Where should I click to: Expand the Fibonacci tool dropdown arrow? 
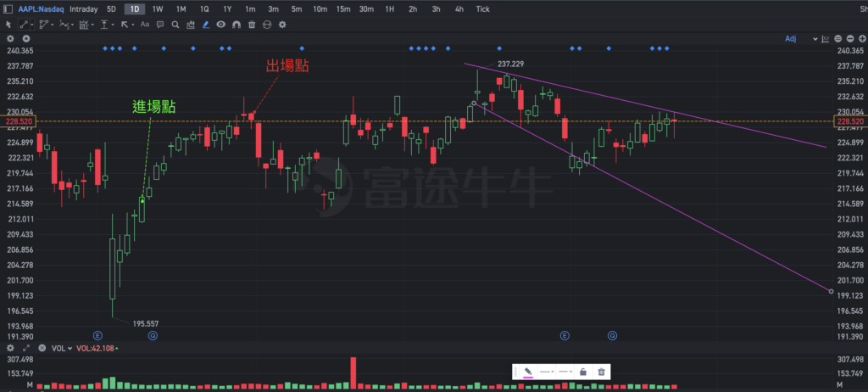pos(92,25)
